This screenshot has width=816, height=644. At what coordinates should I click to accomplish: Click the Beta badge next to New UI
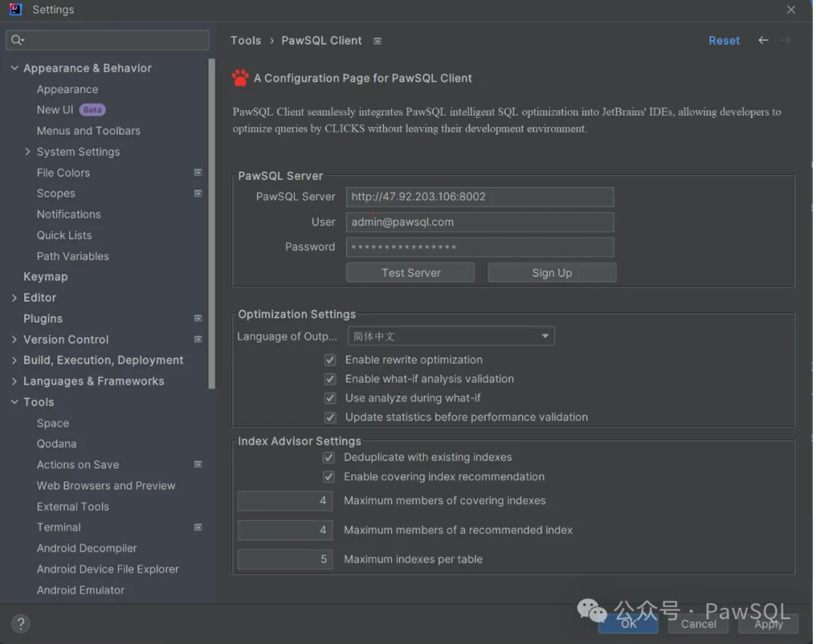[92, 110]
